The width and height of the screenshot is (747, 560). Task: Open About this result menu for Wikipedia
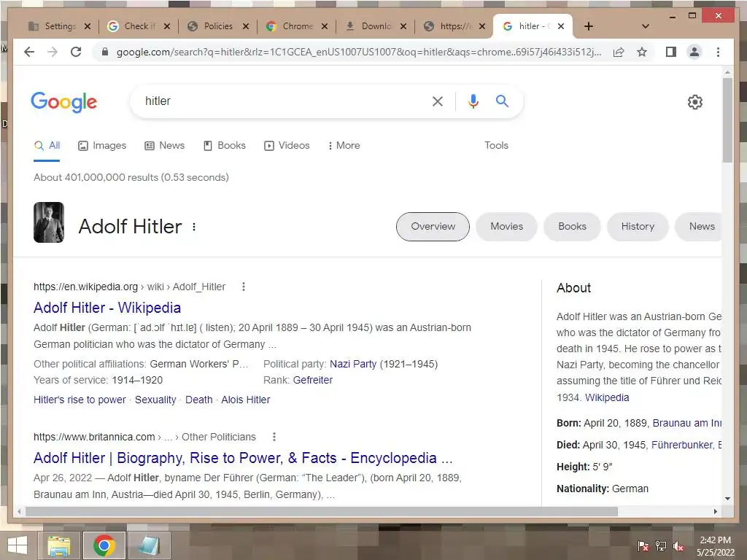pos(244,287)
